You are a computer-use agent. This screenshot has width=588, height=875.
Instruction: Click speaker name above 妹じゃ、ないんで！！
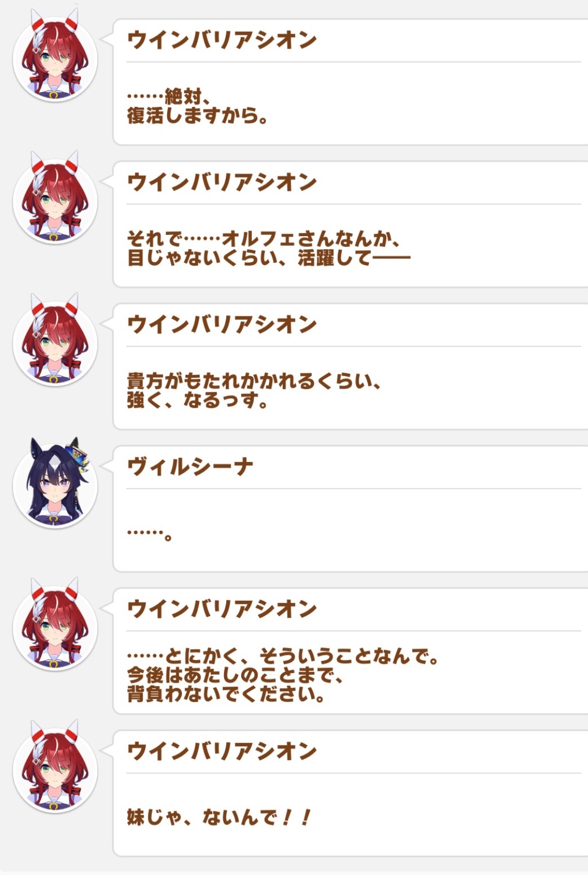pos(222,752)
